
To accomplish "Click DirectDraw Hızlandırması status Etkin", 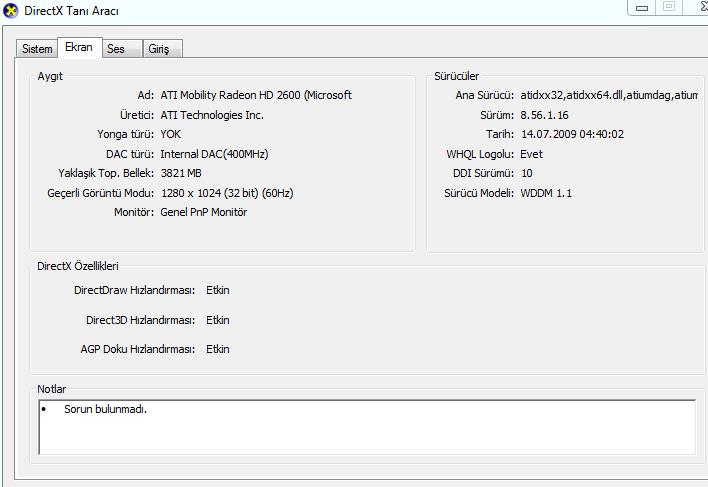I will click(x=218, y=290).
